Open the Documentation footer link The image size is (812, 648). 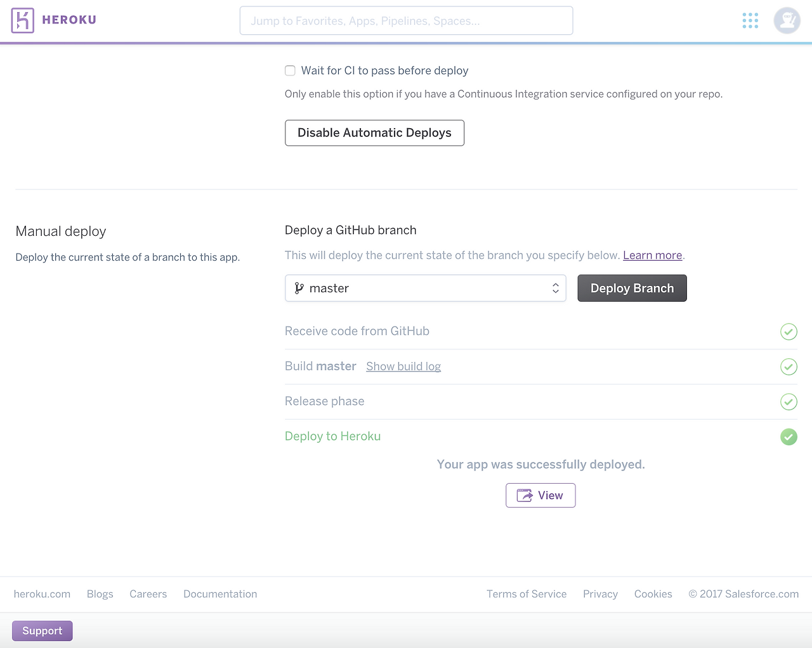pyautogui.click(x=220, y=594)
